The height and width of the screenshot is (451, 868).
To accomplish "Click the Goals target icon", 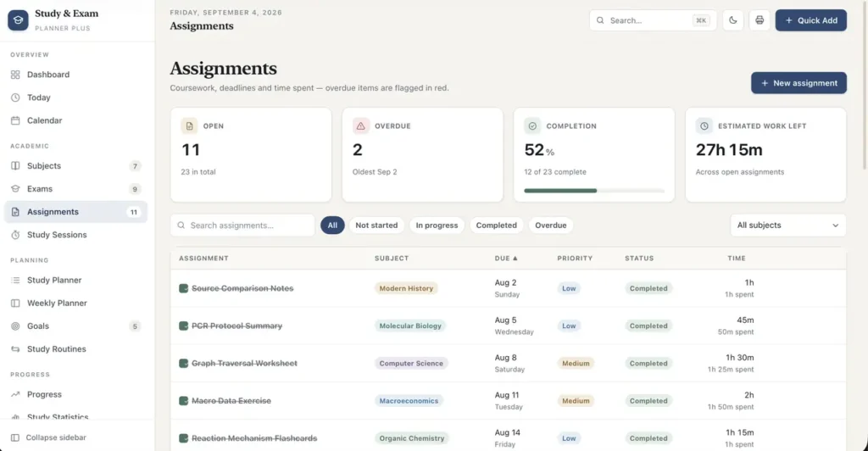I will coord(15,326).
